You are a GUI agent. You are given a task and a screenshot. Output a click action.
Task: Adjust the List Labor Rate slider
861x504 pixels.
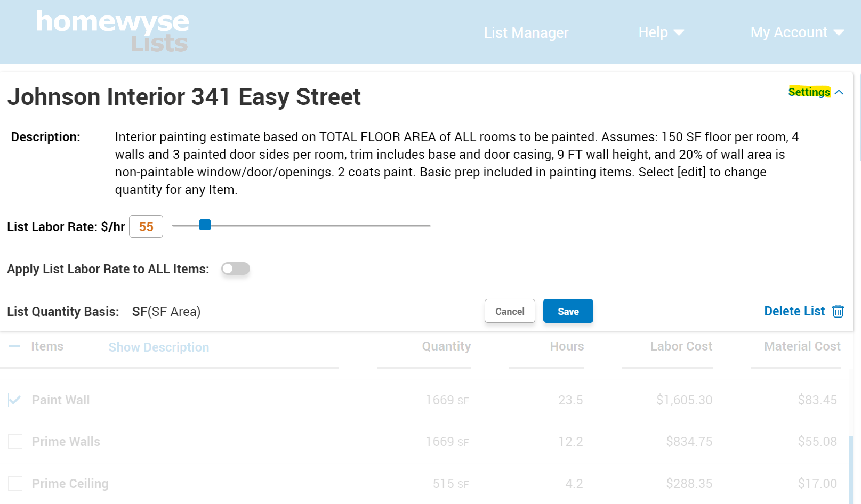pyautogui.click(x=205, y=225)
